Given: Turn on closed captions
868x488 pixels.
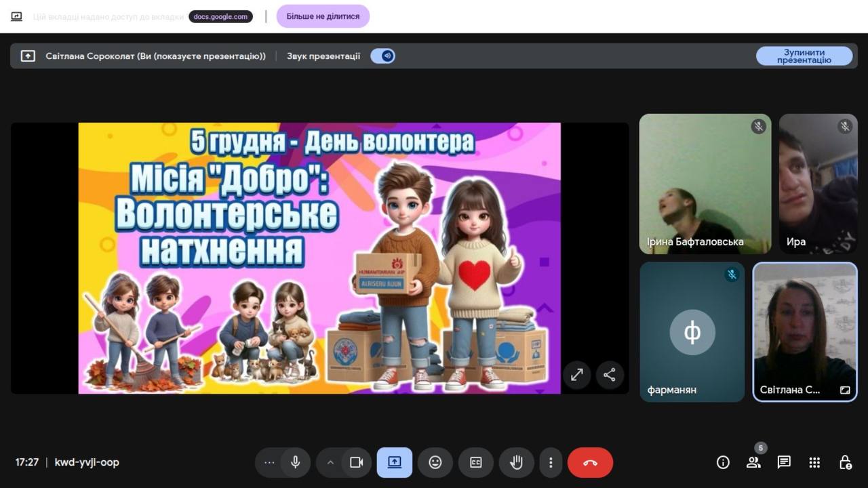Looking at the screenshot, I should point(475,463).
